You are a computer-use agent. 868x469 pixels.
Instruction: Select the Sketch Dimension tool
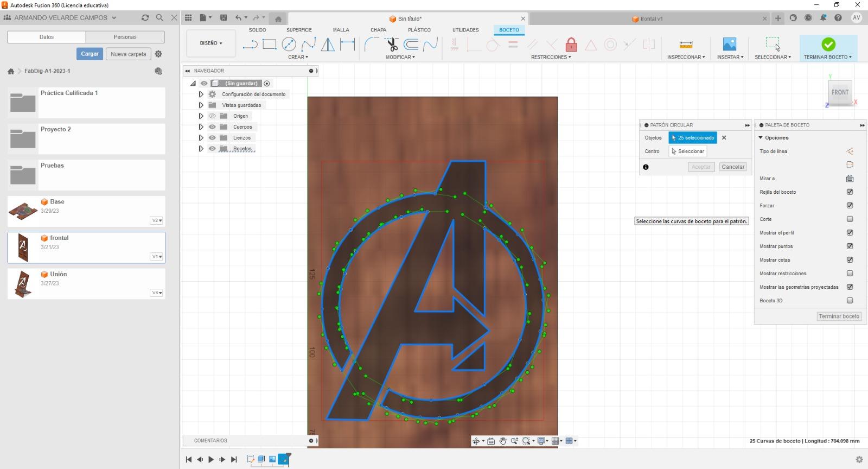pos(347,45)
